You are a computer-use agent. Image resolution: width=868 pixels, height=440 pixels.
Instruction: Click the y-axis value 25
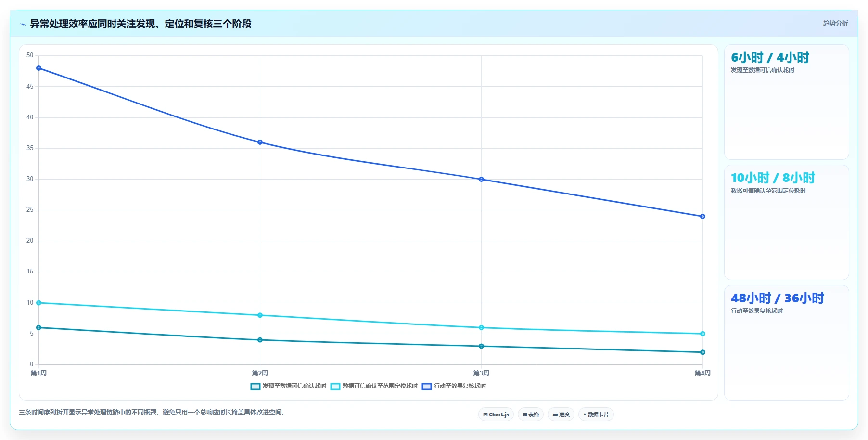[x=30, y=210]
